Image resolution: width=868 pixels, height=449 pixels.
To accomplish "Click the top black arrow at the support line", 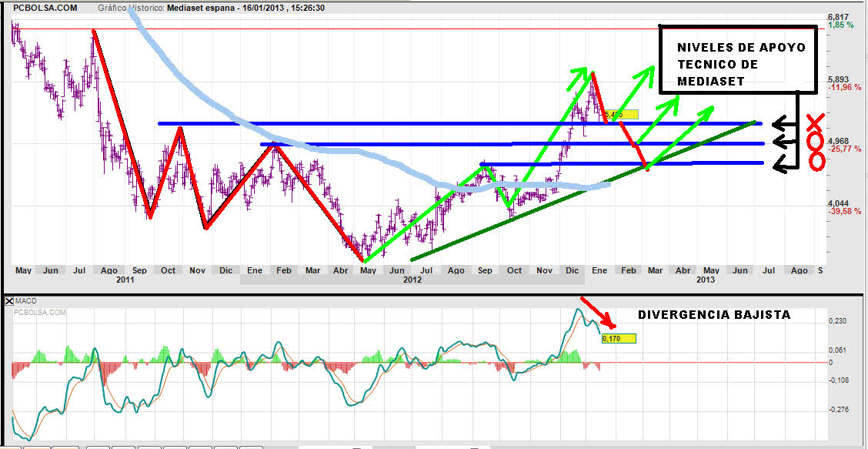I will [784, 122].
